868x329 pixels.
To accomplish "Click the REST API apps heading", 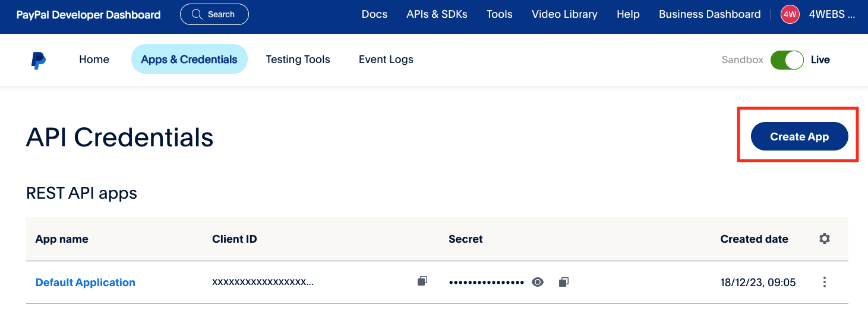I will (x=82, y=193).
